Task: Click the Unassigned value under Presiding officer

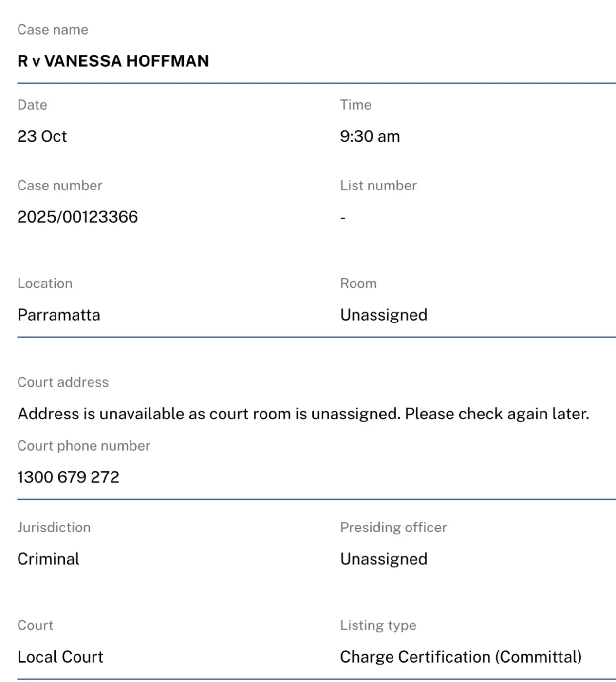Action: coord(384,559)
